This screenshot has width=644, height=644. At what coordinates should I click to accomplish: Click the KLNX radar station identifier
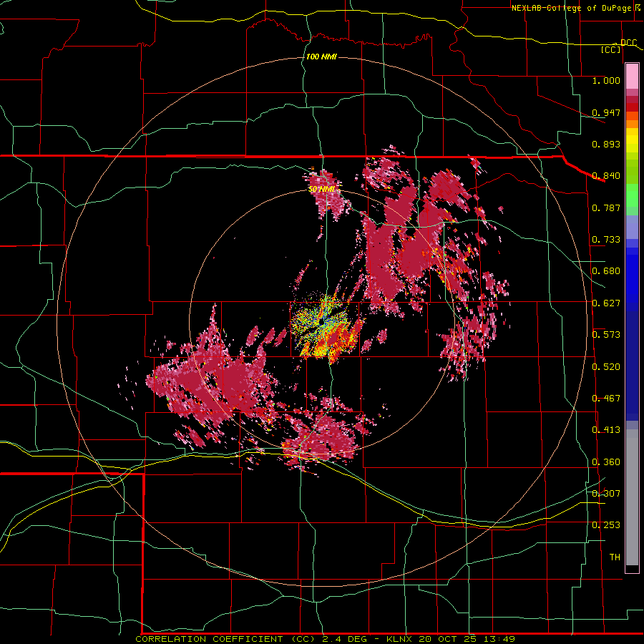[x=399, y=639]
